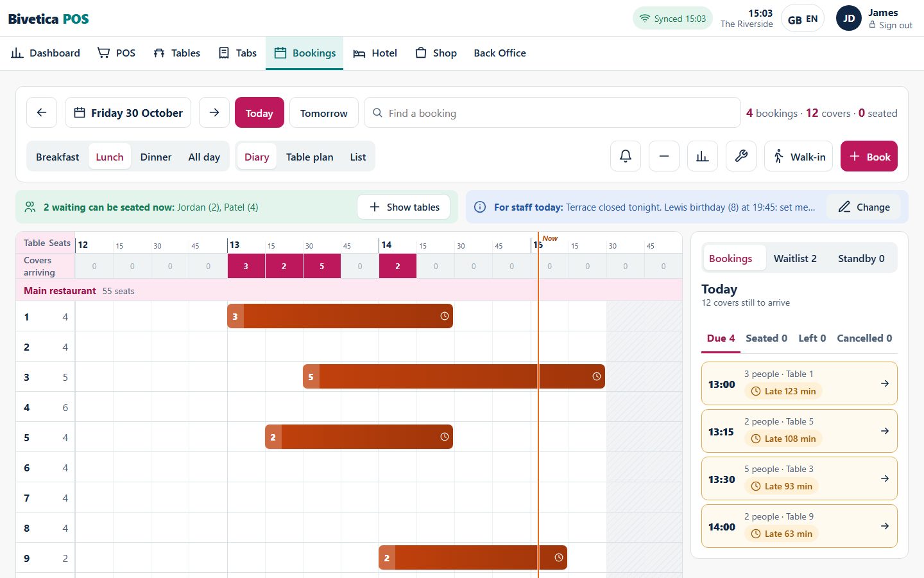The height and width of the screenshot is (578, 924).
Task: Open the bar chart stats icon
Action: [x=703, y=157]
